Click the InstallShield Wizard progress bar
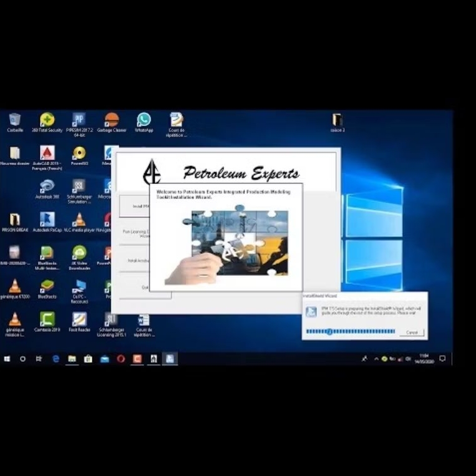The height and width of the screenshot is (476, 476). pos(351,331)
